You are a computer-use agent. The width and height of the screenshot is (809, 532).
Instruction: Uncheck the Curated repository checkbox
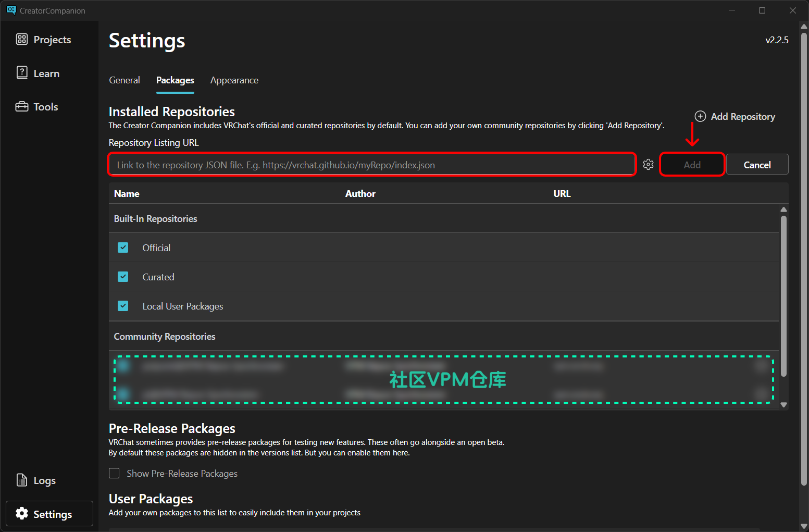(x=123, y=277)
